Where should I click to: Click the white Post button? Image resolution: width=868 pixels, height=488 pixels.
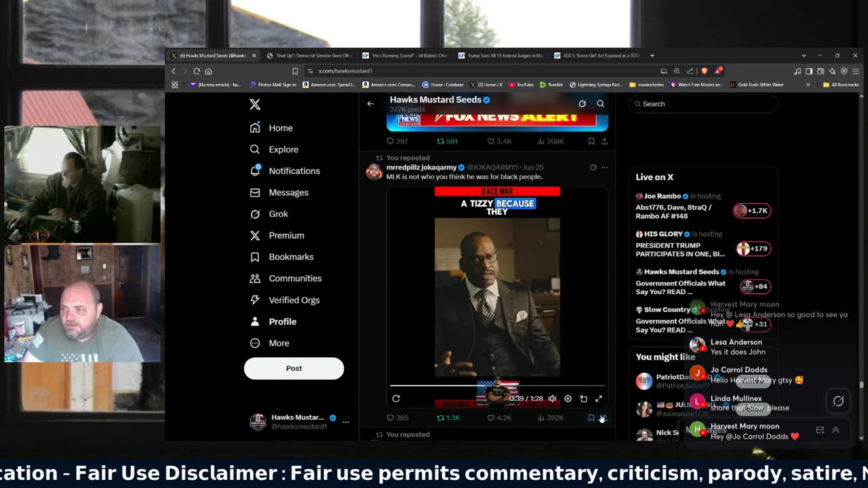[294, 368]
